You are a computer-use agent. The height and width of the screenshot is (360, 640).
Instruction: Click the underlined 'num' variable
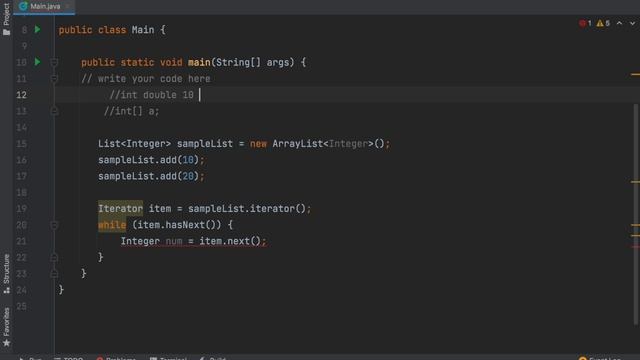[174, 241]
